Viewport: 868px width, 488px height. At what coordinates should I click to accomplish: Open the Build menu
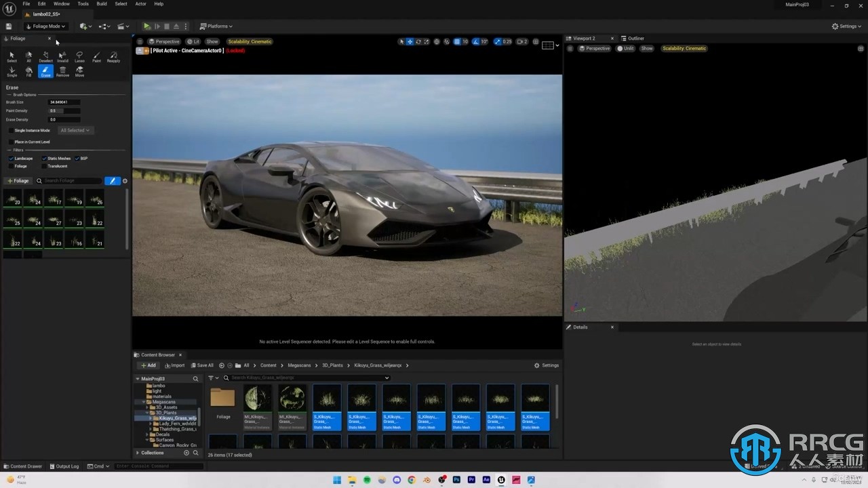(x=102, y=3)
